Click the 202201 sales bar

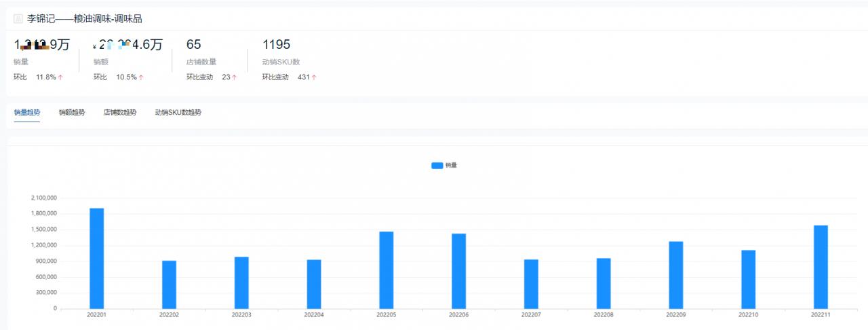[97, 259]
